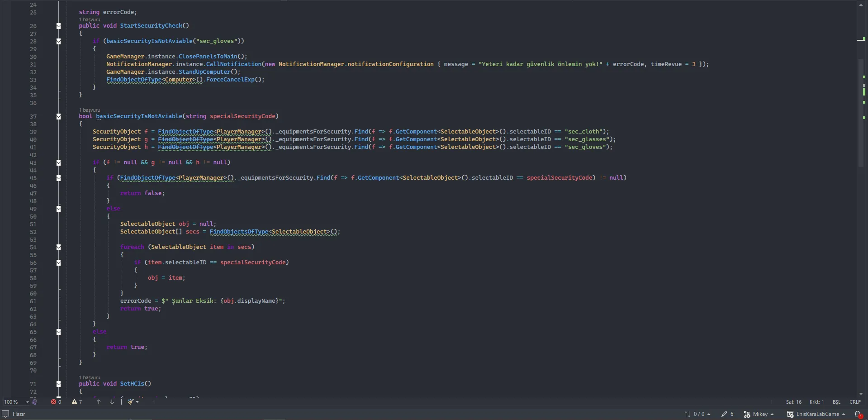Click the IntelliCode icon next to zoom box
868x420 pixels.
(x=34, y=402)
